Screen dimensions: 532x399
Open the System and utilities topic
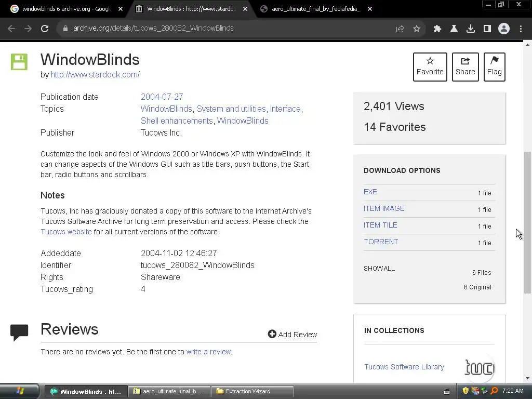pyautogui.click(x=231, y=109)
